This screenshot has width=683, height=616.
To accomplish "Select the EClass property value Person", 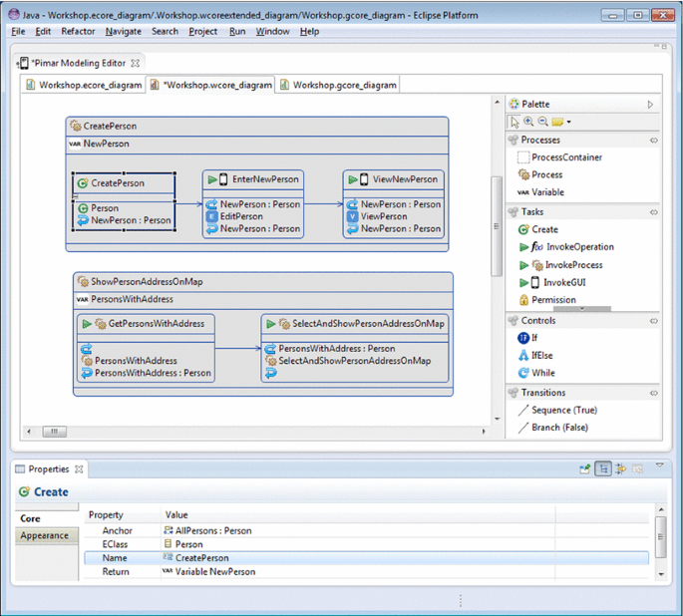I will pyautogui.click(x=183, y=544).
